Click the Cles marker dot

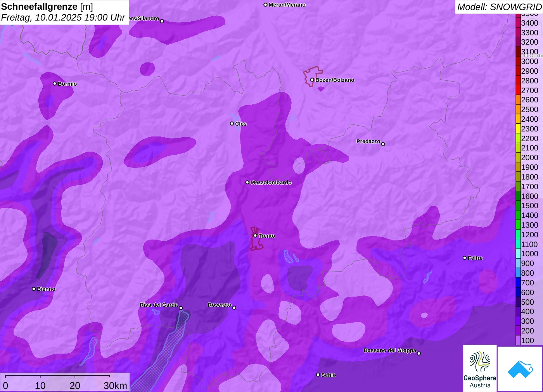point(232,124)
